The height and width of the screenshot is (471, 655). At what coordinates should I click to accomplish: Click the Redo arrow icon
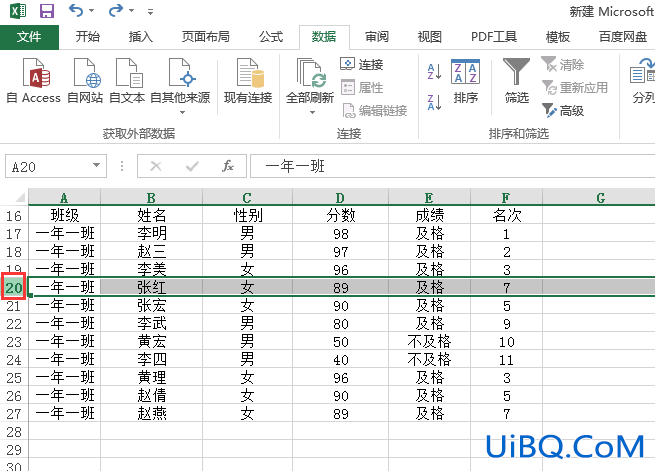point(116,10)
